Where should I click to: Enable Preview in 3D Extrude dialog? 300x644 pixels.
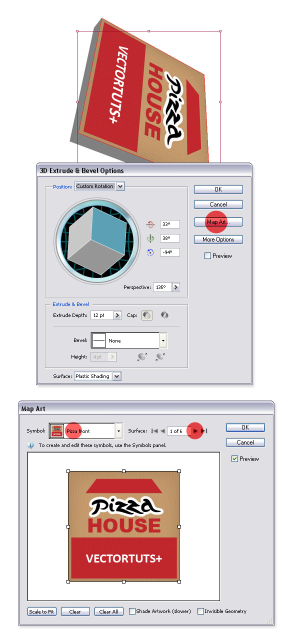tap(207, 256)
